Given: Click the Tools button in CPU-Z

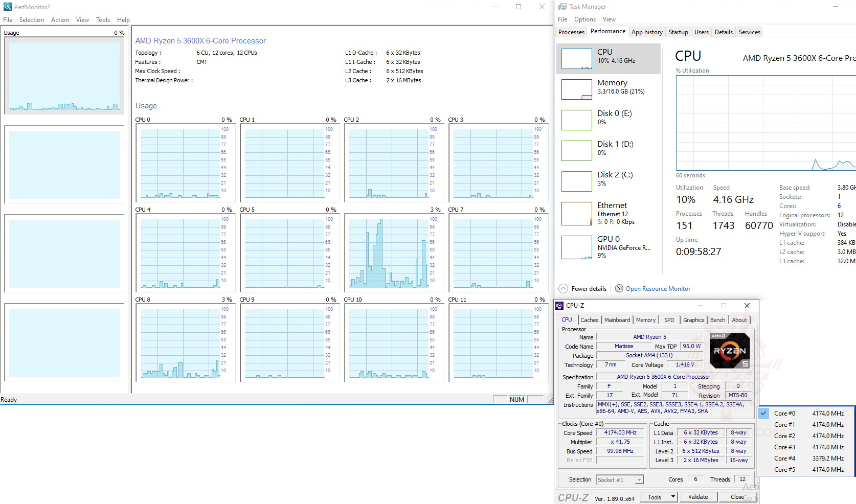Looking at the screenshot, I should click(x=655, y=497).
